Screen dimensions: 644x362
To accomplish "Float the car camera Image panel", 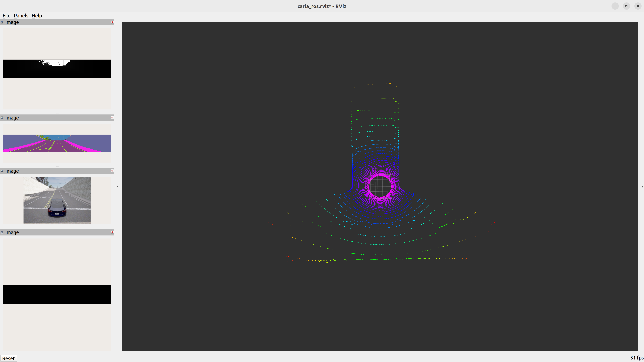I will [x=2, y=171].
